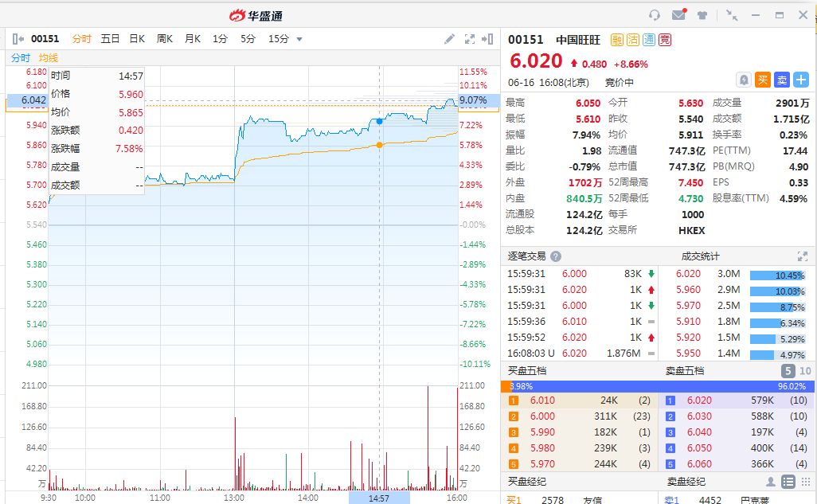The height and width of the screenshot is (504, 817).
Task: Switch to 15分 fifteen-minute tab
Action: 279,39
